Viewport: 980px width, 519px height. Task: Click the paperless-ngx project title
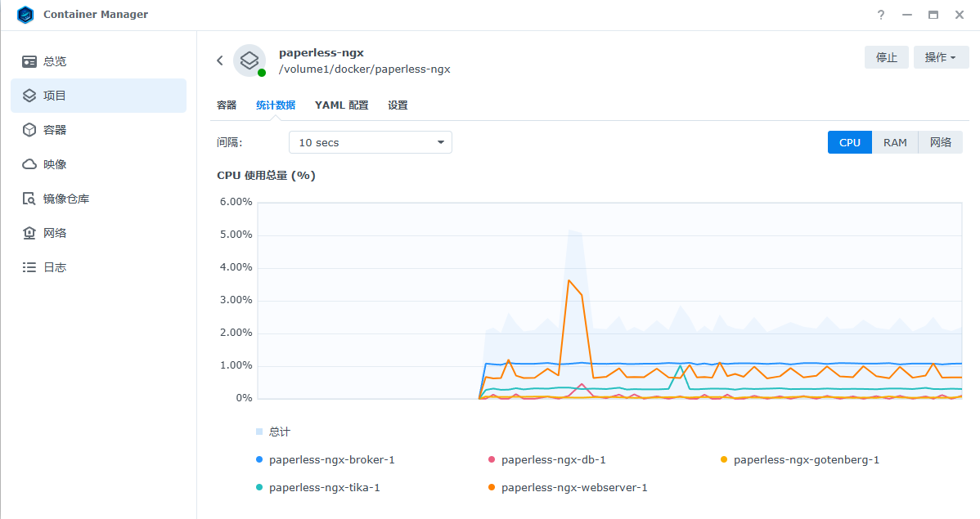coord(321,53)
